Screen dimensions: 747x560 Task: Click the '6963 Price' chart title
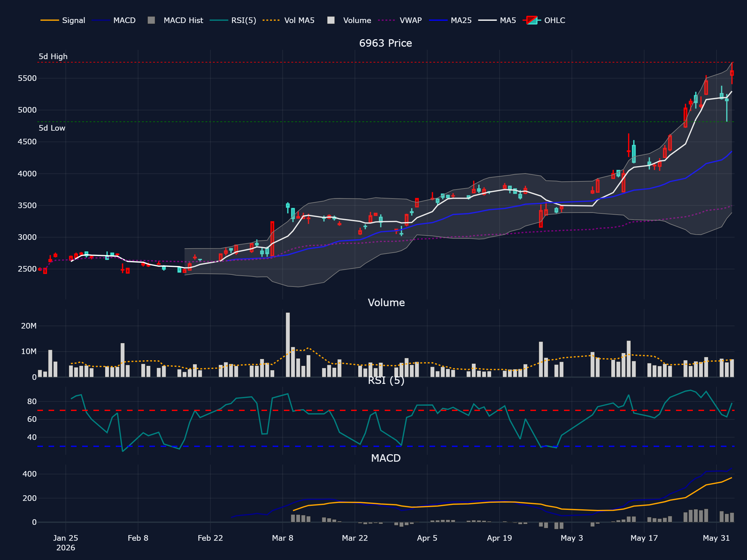385,43
